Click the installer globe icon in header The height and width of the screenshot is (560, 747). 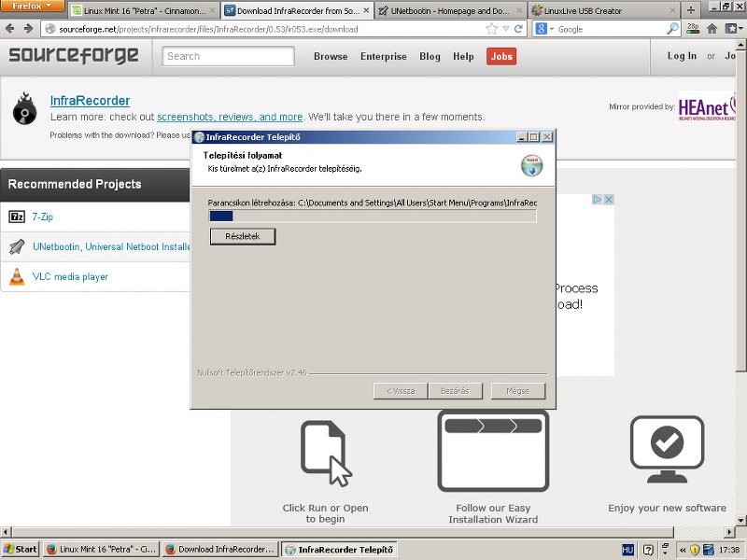[x=531, y=165]
